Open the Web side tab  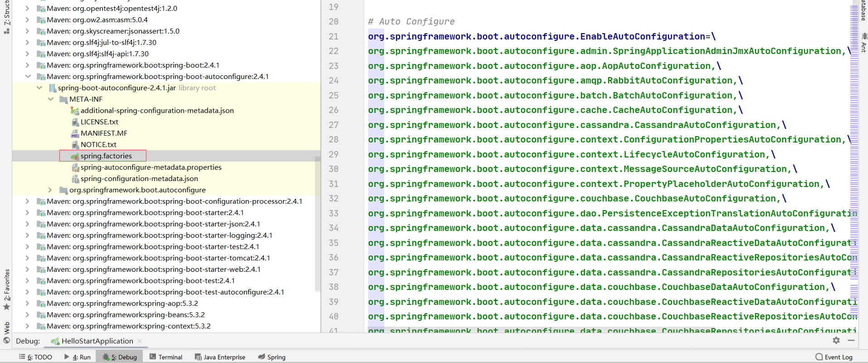6,332
